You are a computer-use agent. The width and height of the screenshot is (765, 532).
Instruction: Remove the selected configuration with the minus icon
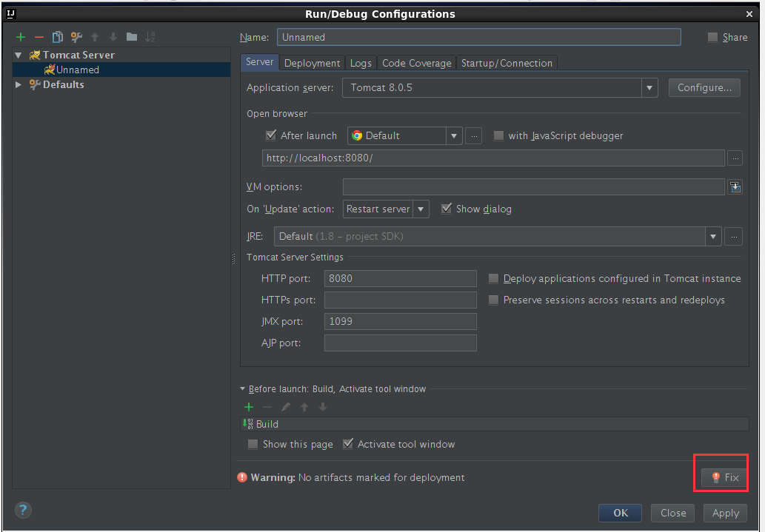pos(39,37)
